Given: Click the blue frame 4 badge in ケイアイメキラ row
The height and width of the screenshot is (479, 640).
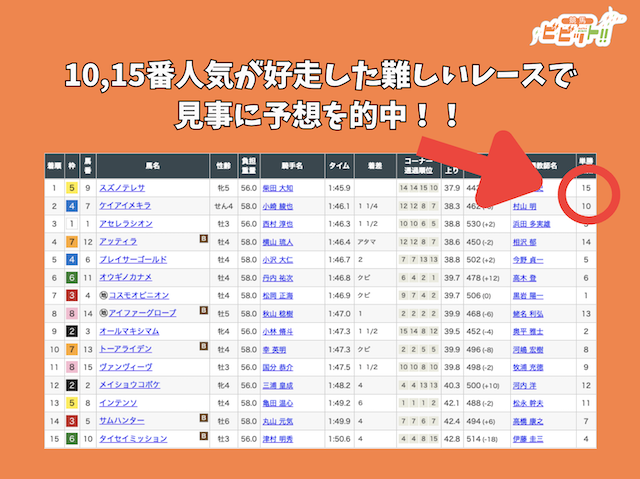Looking at the screenshot, I should point(72,206).
